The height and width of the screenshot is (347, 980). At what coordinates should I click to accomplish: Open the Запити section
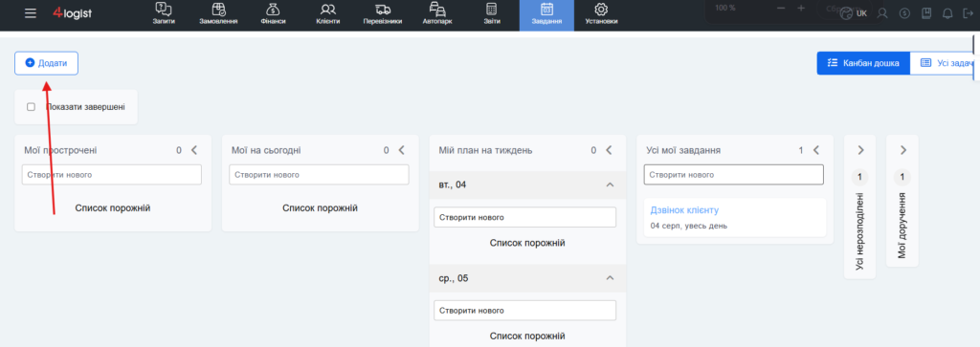pos(164,13)
